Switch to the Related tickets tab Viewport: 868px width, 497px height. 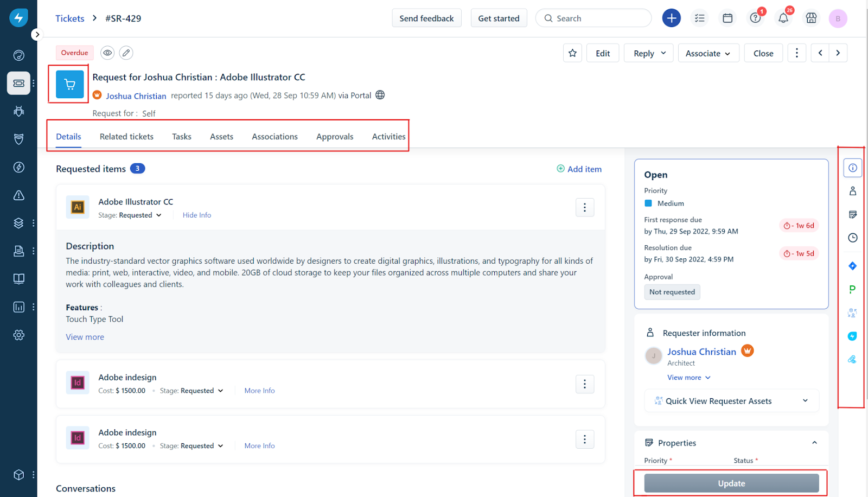(126, 137)
